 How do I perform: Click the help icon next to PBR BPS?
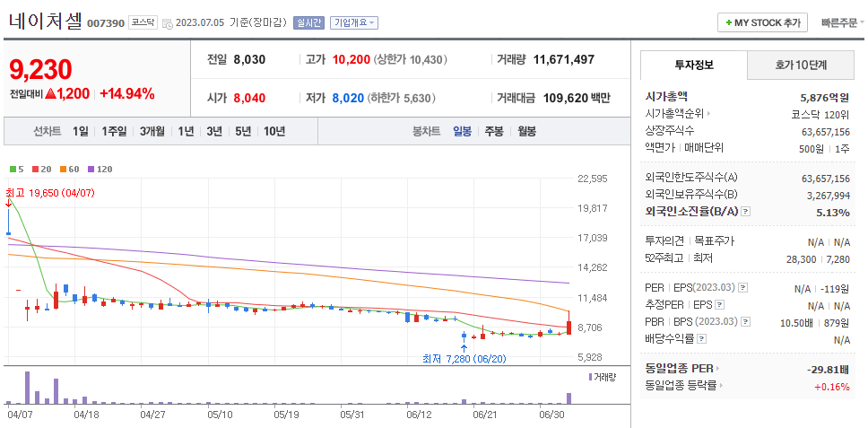[x=745, y=322]
